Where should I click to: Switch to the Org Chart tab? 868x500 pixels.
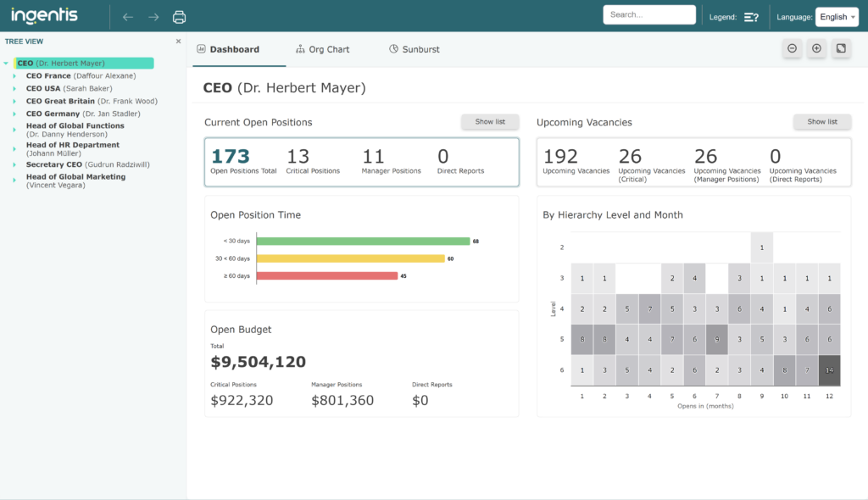point(323,49)
